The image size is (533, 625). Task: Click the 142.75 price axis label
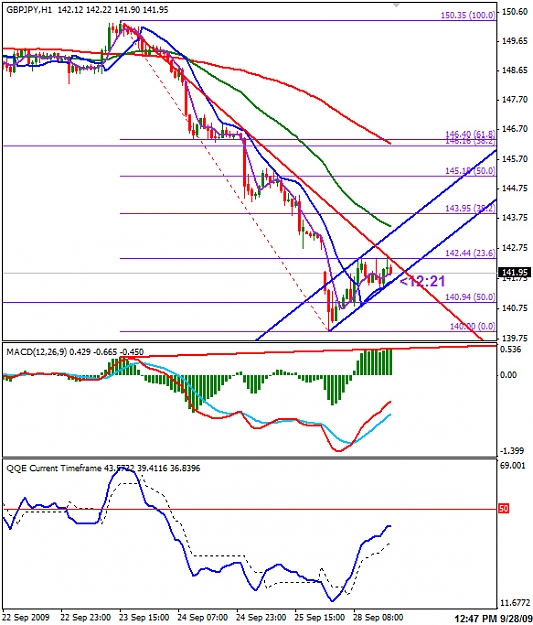pos(514,248)
